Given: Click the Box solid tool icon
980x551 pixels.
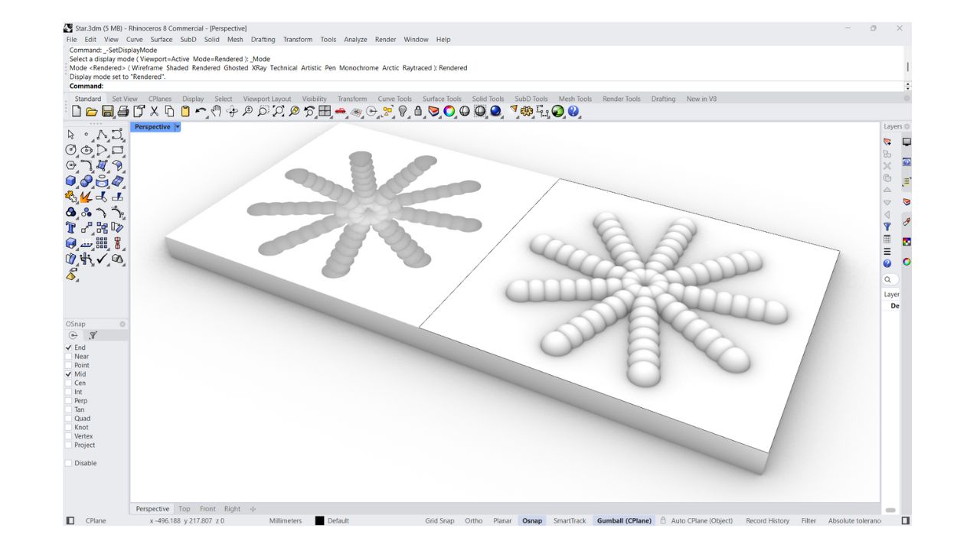Looking at the screenshot, I should tap(71, 181).
